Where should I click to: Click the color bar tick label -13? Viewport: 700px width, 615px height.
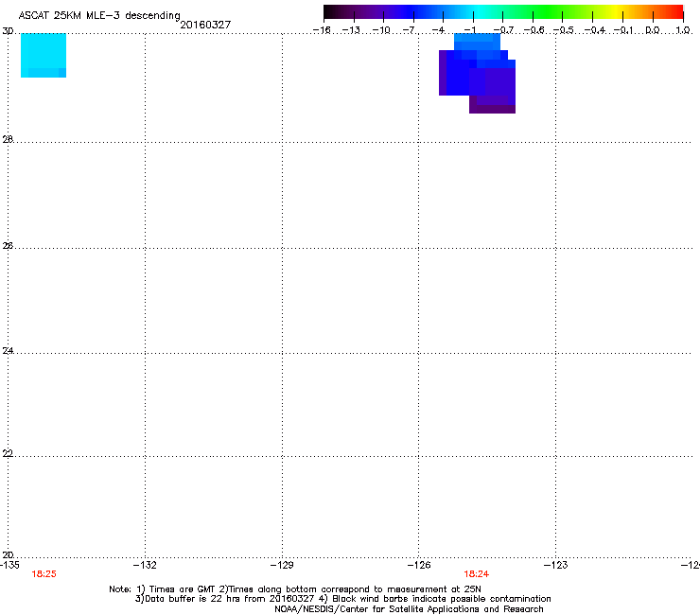(351, 30)
